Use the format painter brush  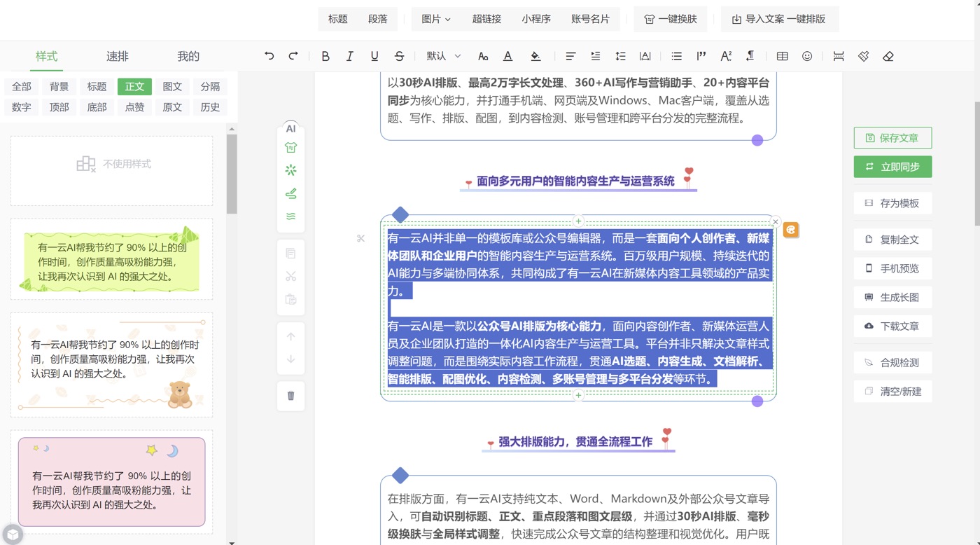(x=863, y=56)
